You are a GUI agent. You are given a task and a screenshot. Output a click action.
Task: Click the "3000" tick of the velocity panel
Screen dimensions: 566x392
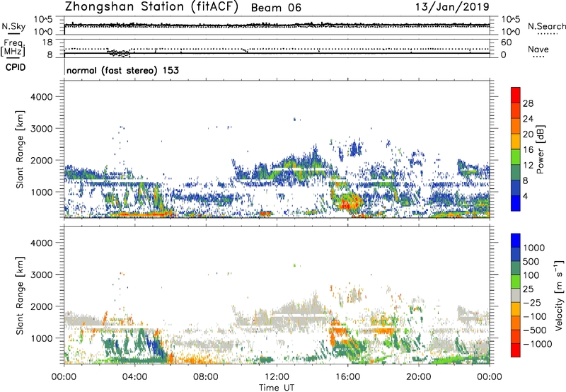(x=41, y=275)
